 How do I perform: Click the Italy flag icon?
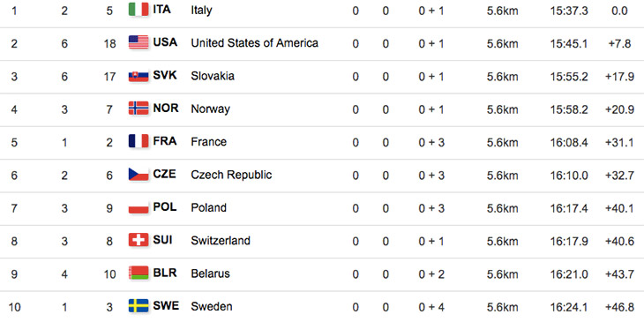[x=139, y=10]
